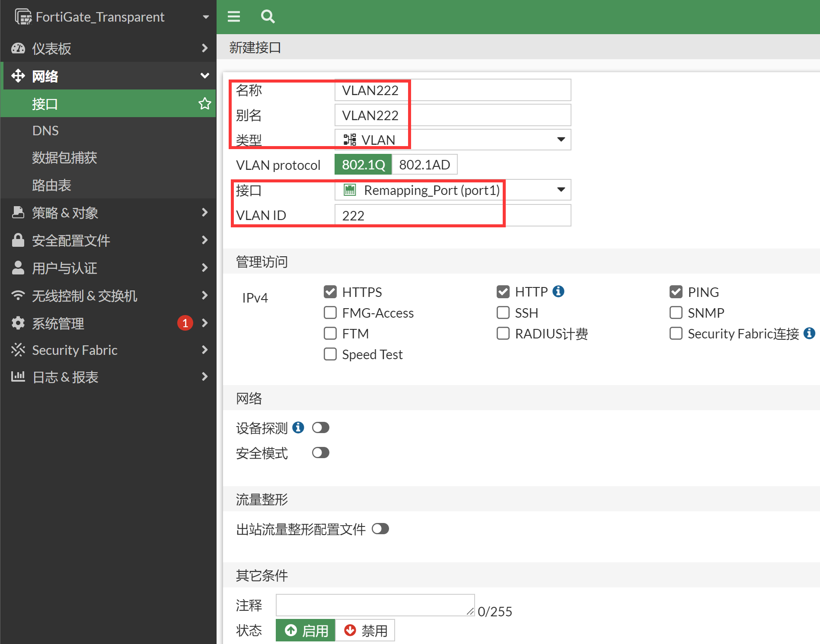
Task: Open the search magnifier icon
Action: click(268, 16)
